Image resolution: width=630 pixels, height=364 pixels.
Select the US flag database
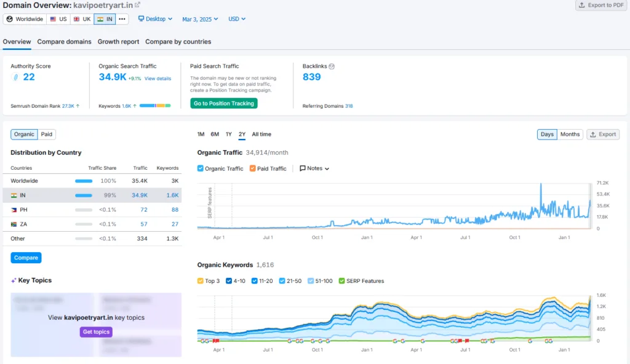pyautogui.click(x=58, y=19)
